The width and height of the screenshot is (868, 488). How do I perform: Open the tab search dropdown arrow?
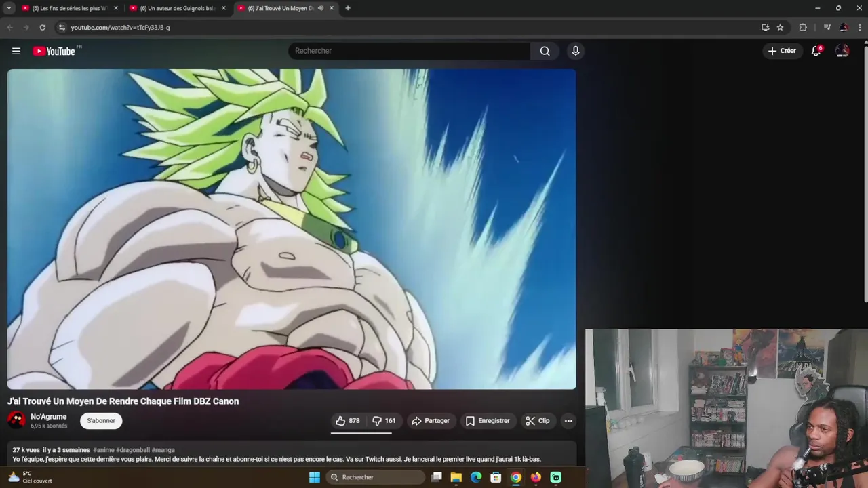[9, 8]
